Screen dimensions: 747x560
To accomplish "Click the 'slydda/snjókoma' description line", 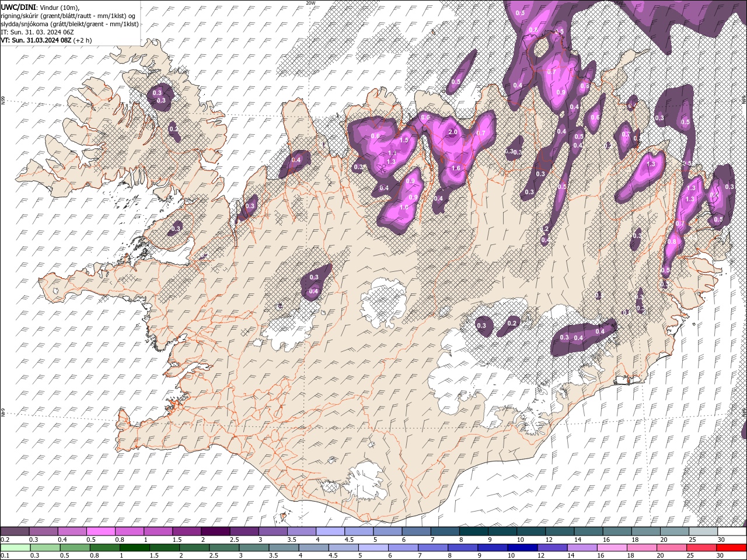I will click(69, 23).
